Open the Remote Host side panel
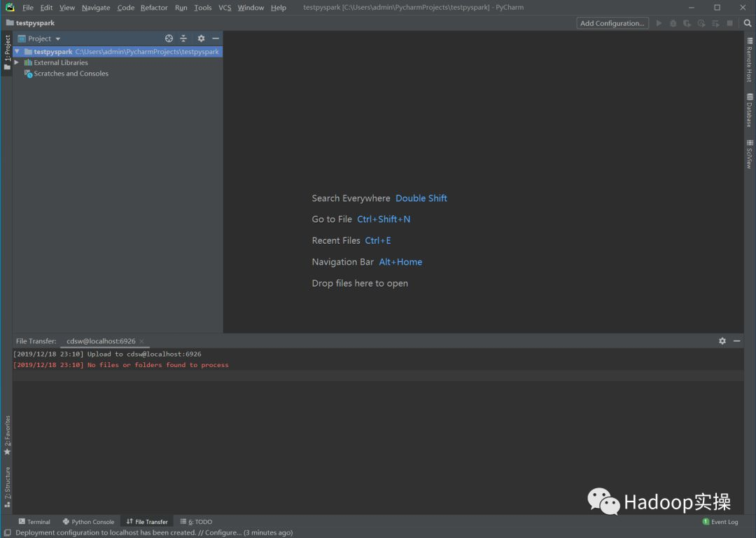 [749, 60]
